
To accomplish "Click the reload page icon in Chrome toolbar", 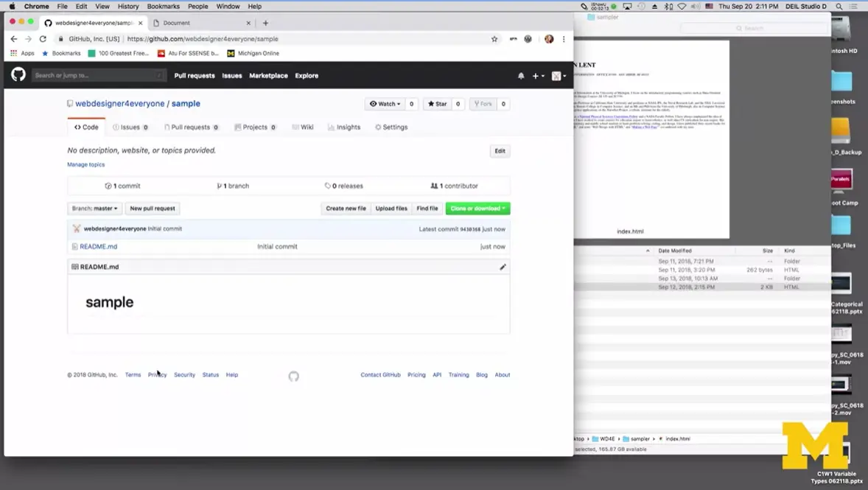I will (43, 38).
